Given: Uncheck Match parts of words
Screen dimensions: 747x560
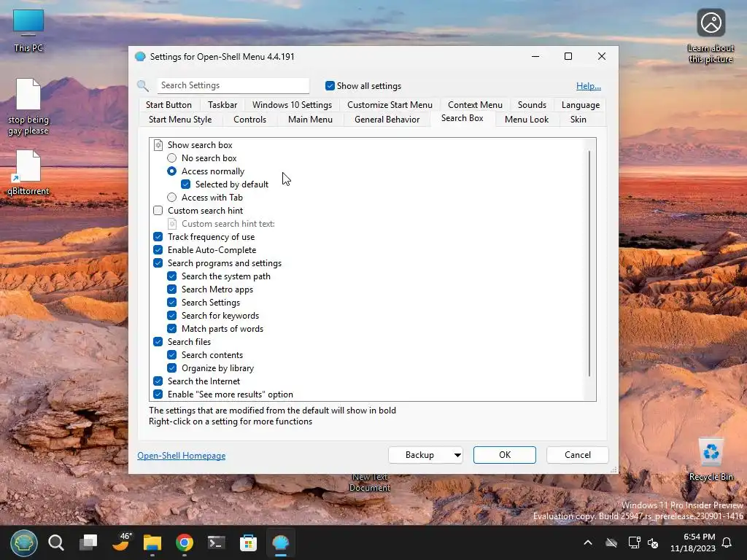Looking at the screenshot, I should [172, 329].
